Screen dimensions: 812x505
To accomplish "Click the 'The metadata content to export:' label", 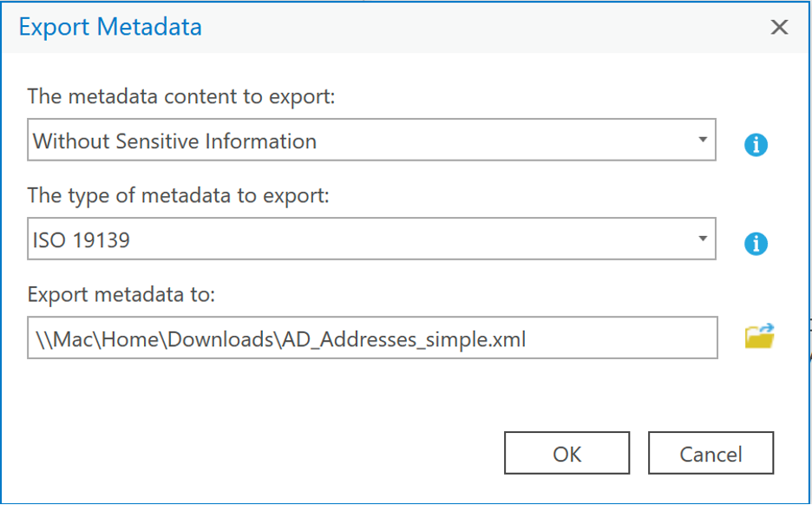I will [180, 95].
